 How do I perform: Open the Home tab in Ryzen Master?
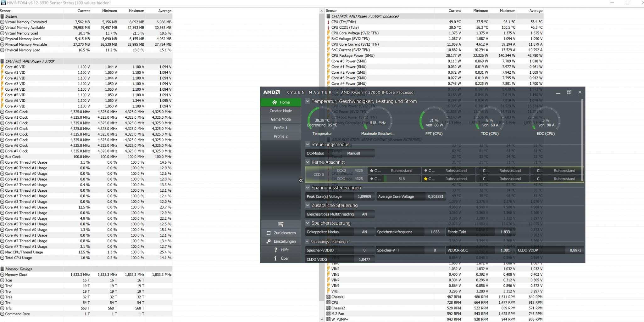281,102
